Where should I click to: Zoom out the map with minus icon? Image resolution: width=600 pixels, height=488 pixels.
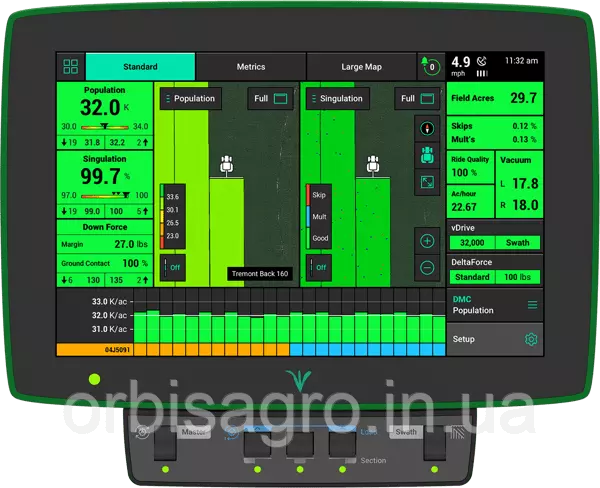[427, 267]
